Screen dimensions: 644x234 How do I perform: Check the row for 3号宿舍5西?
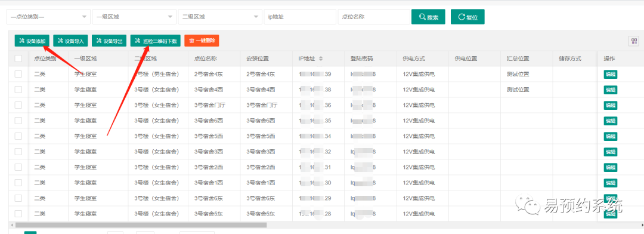18,136
